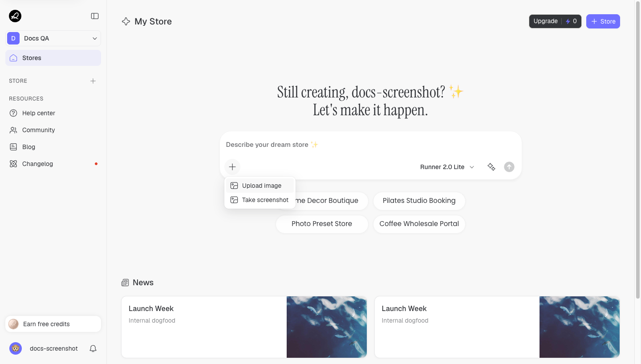Choose Take screenshot menu option
Screen dimensions: 641x364
tap(260, 200)
